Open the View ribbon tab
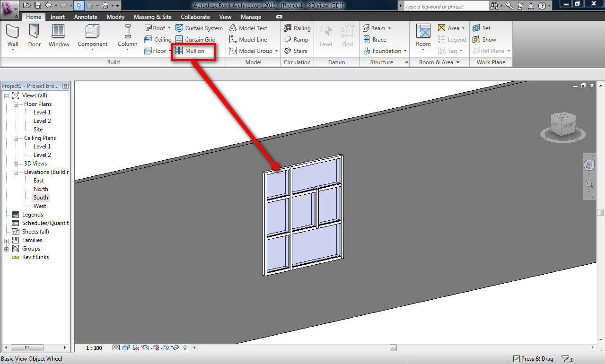 [226, 17]
